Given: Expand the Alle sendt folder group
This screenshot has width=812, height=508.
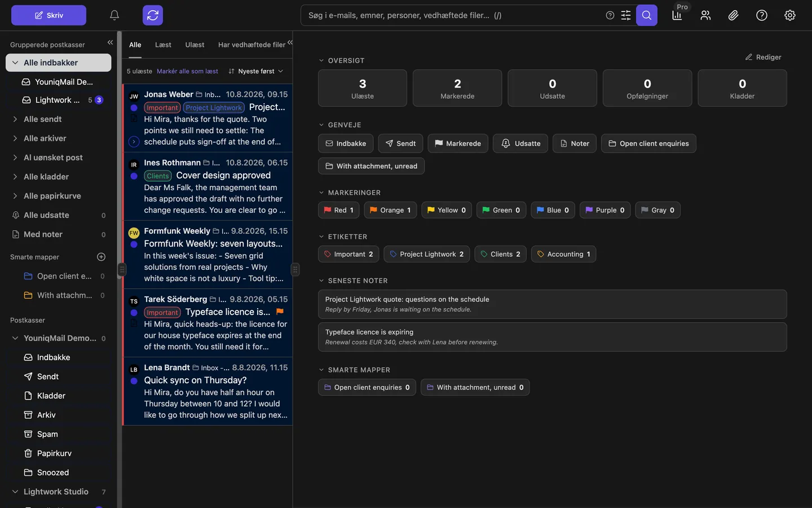Looking at the screenshot, I should (15, 119).
